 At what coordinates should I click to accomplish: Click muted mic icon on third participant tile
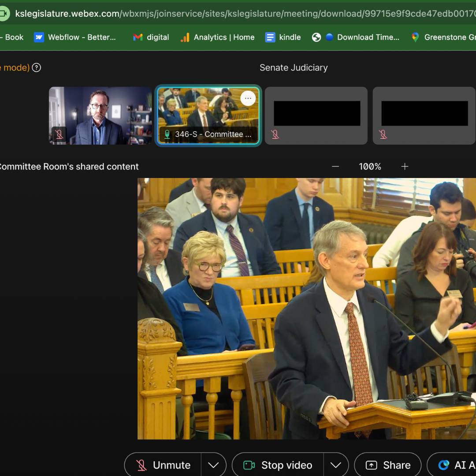[275, 134]
